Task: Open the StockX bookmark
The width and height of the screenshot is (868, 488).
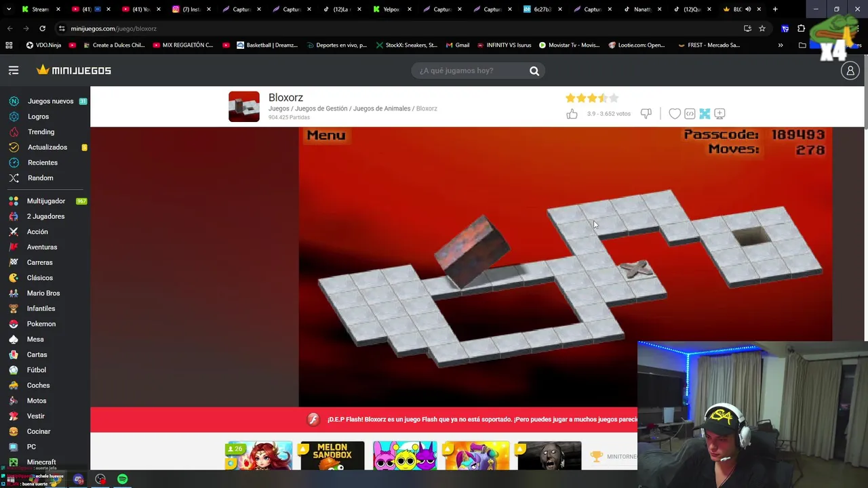Action: click(408, 45)
